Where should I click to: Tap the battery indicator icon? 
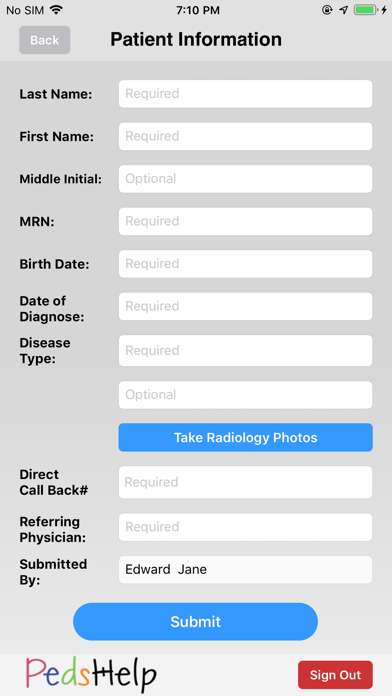pos(366,10)
